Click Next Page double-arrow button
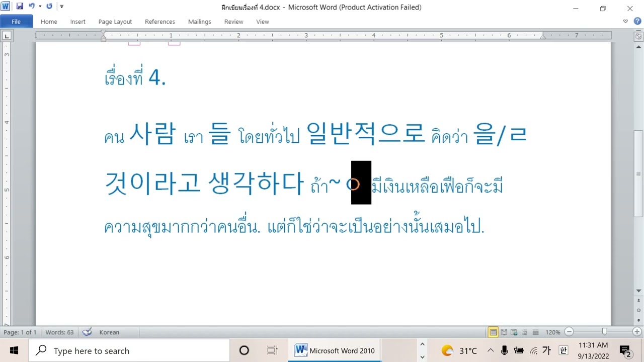Viewport: 644px width, 362px height. (x=639, y=319)
